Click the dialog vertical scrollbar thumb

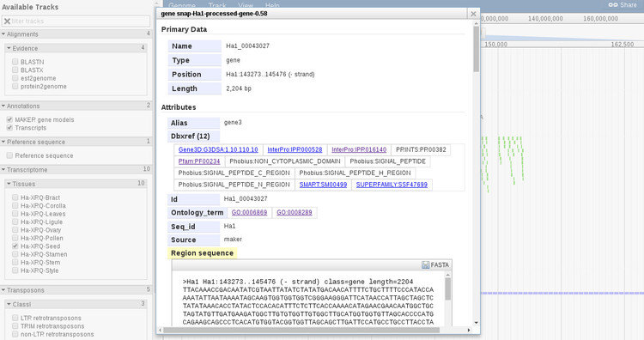click(x=477, y=49)
